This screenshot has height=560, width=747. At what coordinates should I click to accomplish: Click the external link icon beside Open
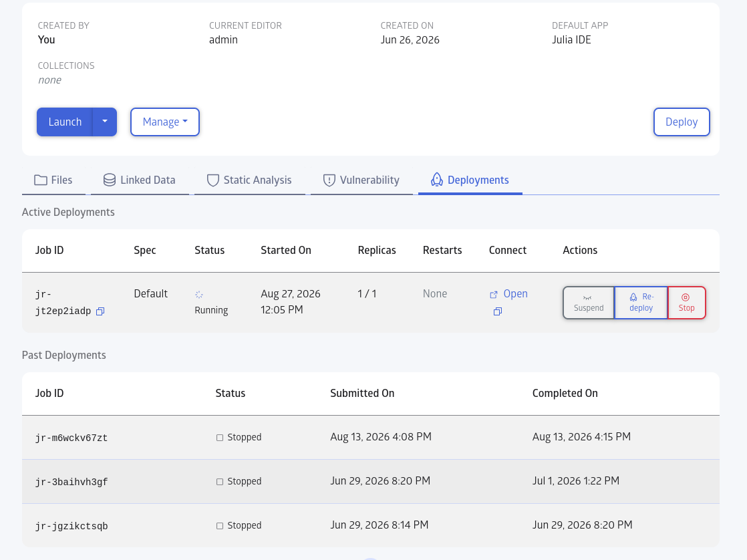tap(494, 295)
